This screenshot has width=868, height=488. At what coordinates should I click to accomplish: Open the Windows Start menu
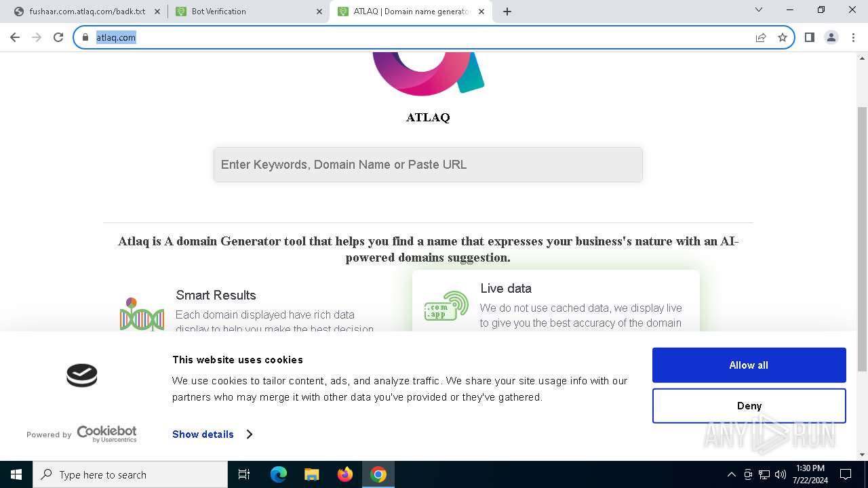16,474
